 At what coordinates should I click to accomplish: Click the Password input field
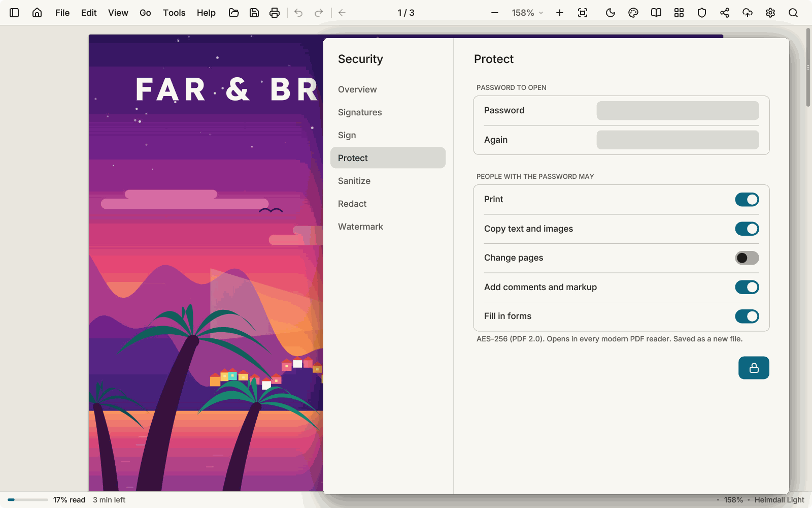point(678,111)
